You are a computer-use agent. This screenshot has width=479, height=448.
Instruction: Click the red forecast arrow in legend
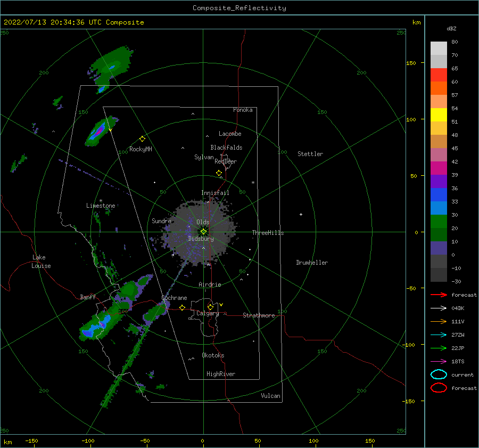coord(439,295)
